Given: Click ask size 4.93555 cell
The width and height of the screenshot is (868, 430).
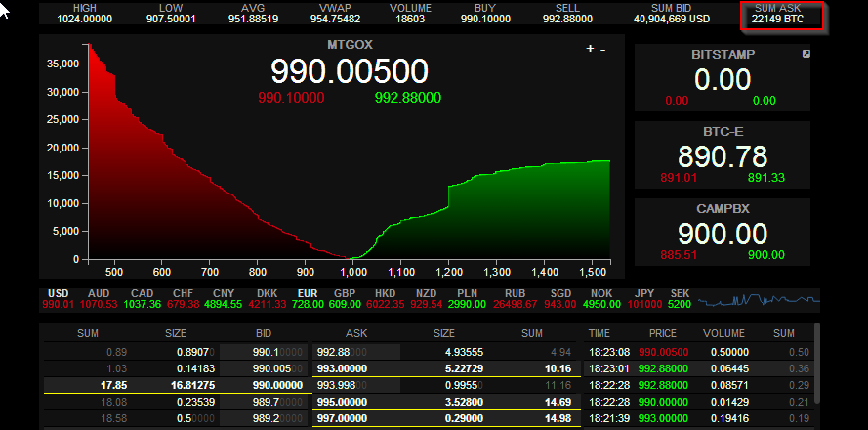Looking at the screenshot, I should [x=464, y=352].
